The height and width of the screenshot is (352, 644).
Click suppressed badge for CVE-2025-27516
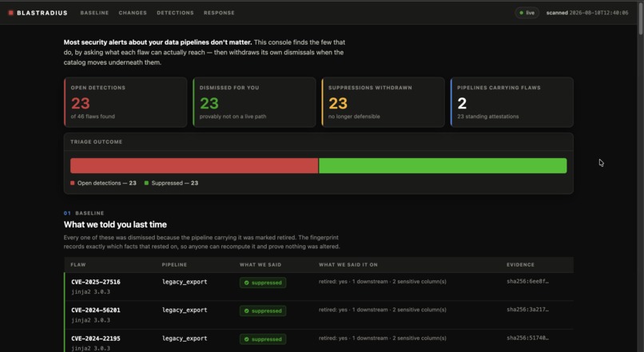tap(263, 283)
